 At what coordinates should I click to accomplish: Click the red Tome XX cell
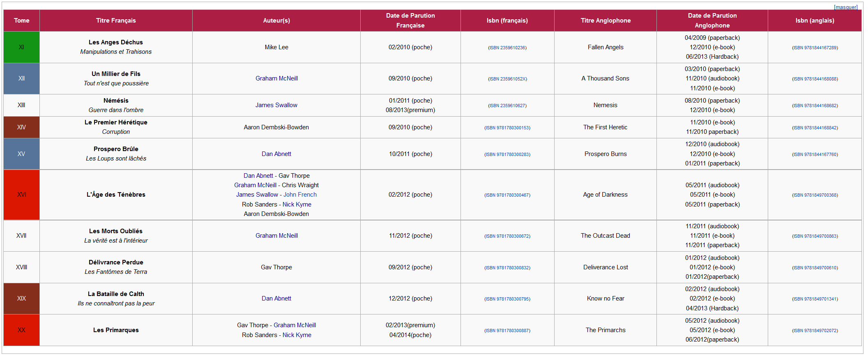click(x=21, y=330)
